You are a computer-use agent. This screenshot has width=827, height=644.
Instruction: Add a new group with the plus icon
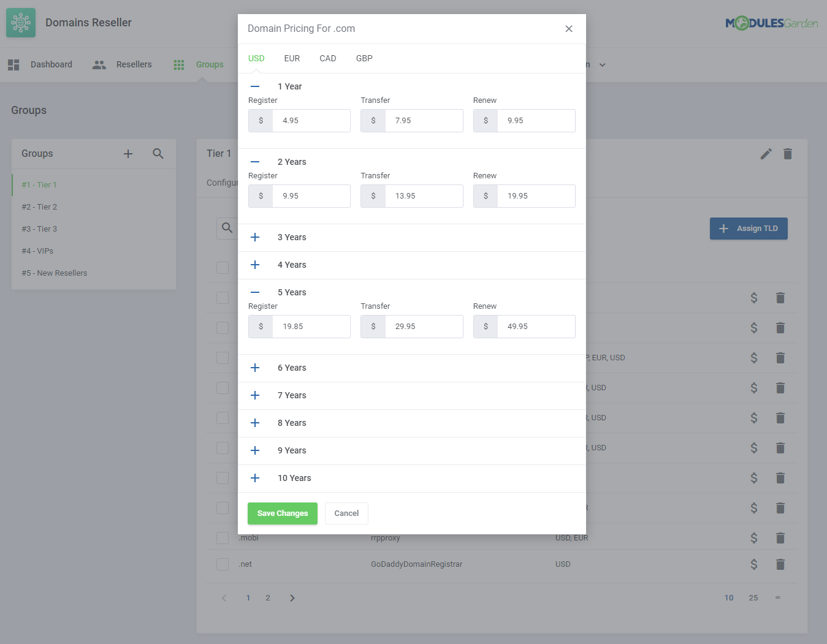(x=128, y=154)
